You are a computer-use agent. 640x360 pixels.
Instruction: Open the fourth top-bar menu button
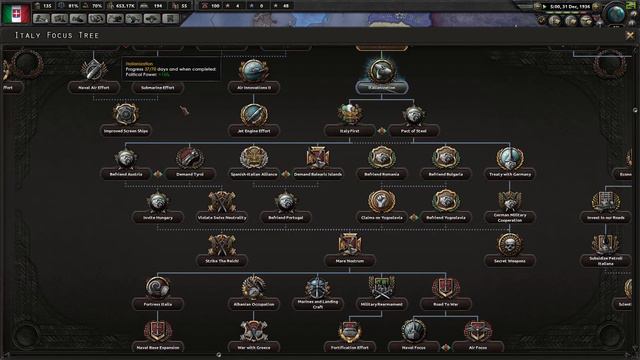[97, 18]
